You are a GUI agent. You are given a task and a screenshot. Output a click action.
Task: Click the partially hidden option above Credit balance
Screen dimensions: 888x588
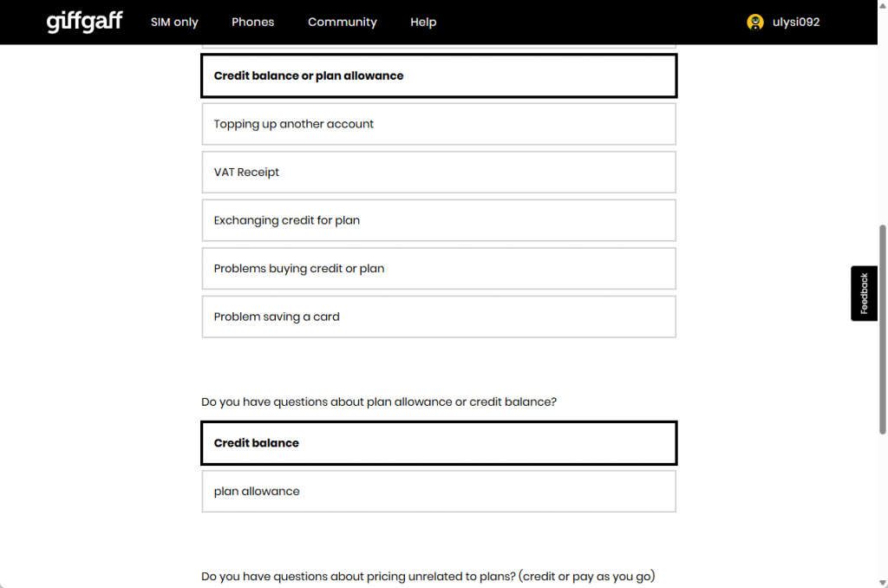pyautogui.click(x=439, y=47)
